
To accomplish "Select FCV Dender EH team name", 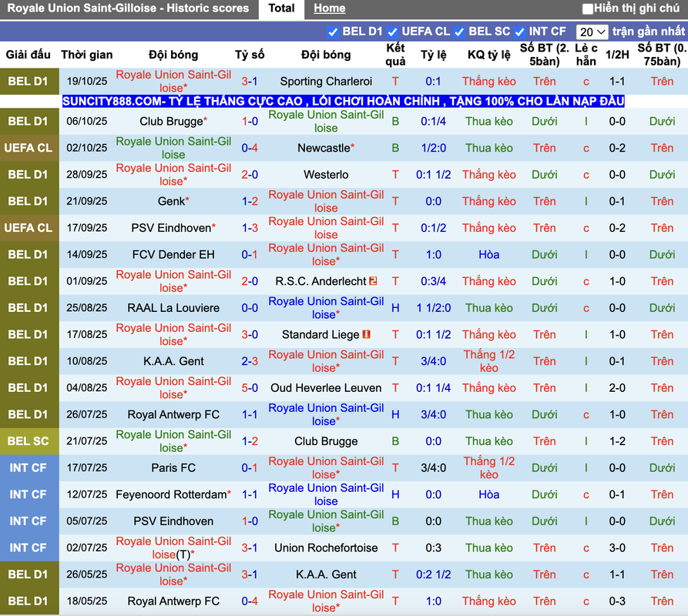I will click(x=173, y=255).
